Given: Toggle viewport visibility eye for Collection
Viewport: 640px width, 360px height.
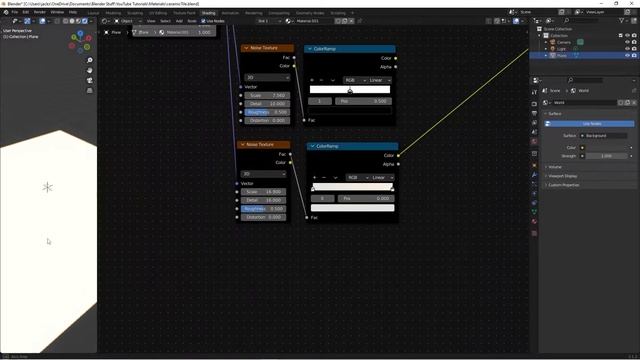Looking at the screenshot, I should (x=627, y=36).
